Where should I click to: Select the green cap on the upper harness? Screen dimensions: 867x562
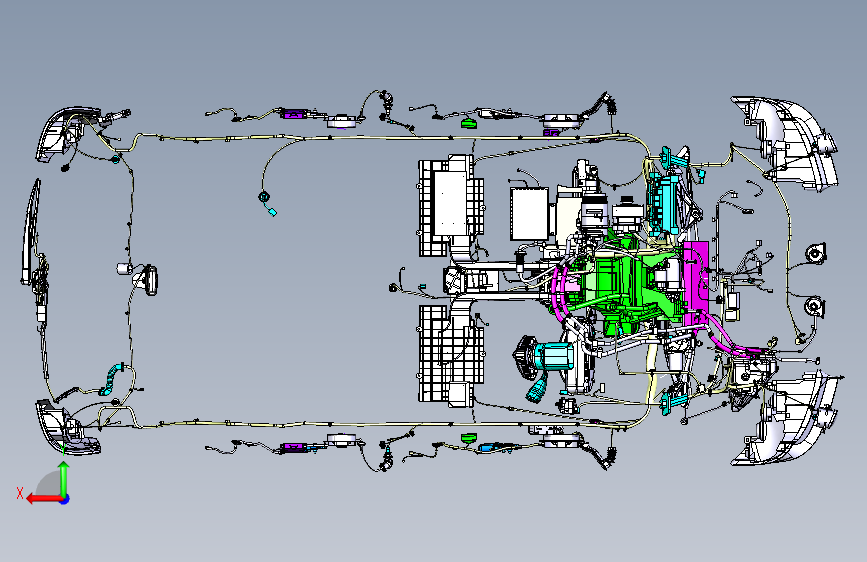[468, 122]
